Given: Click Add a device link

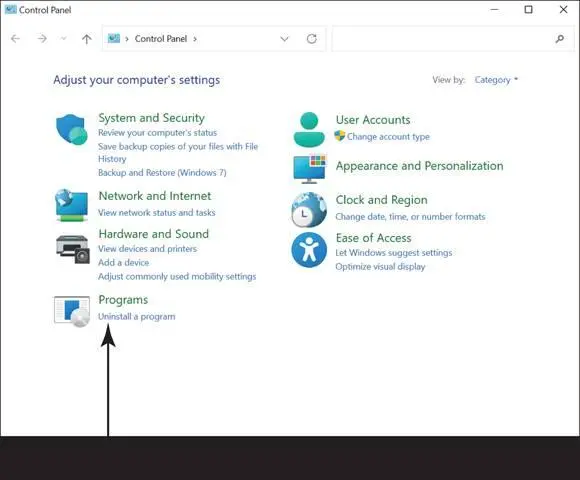Looking at the screenshot, I should (x=124, y=263).
